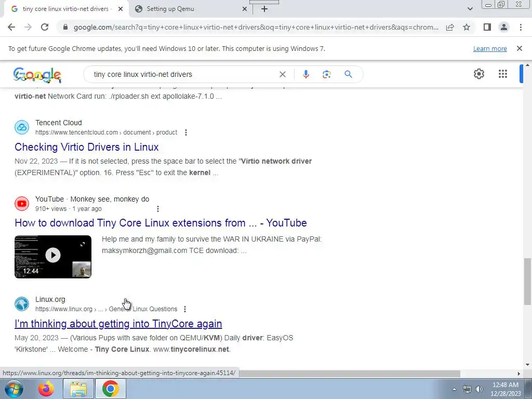
Task: Click the Tencent Cloud favicon
Action: coord(22,128)
